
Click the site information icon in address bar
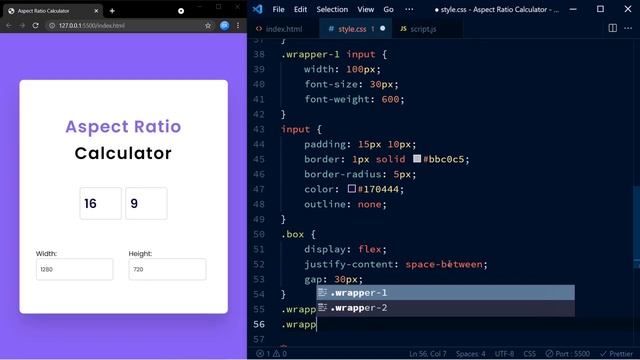point(52,25)
